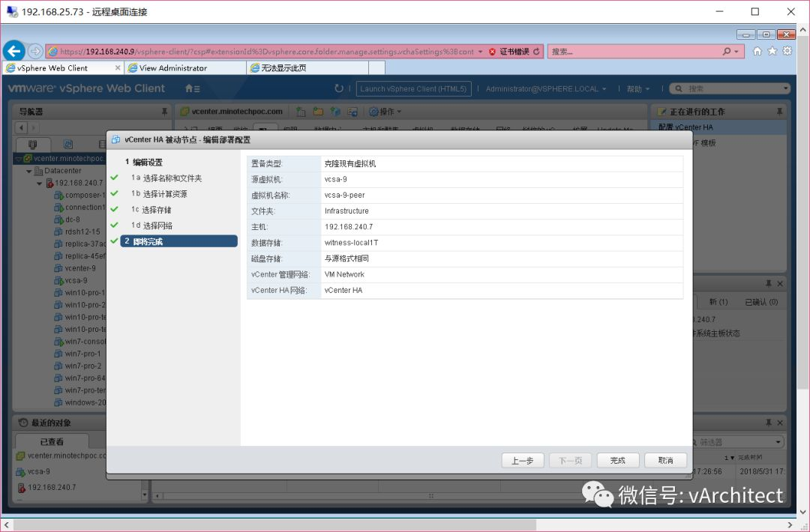Pin the 导航器 navigator panel
810x532 pixels.
[164, 112]
